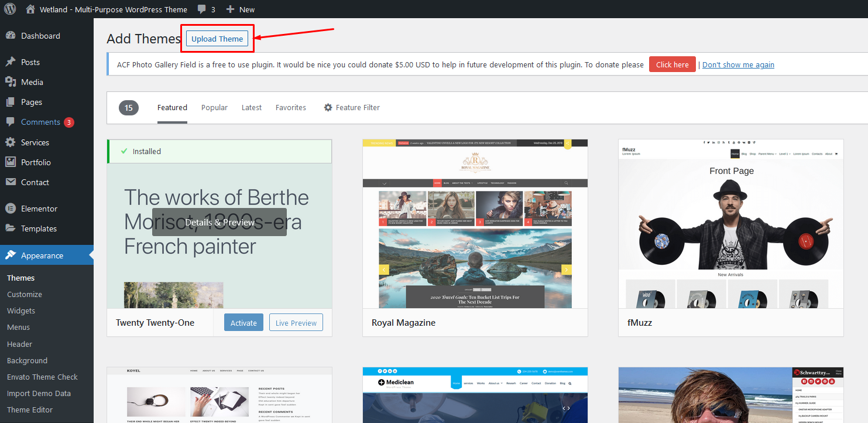The width and height of the screenshot is (868, 423).
Task: Open the WordPress logo menu
Action: [x=10, y=9]
